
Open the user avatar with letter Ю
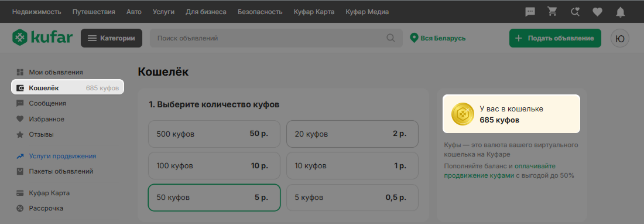(620, 38)
